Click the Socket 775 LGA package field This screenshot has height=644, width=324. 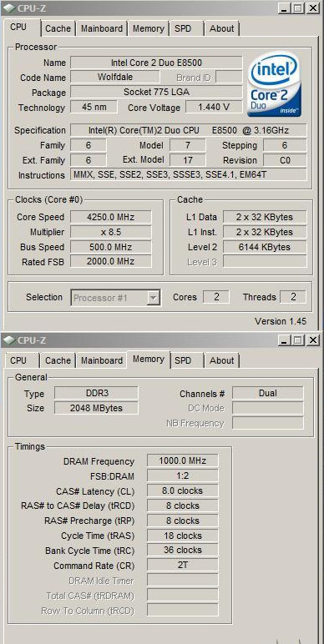156,92
